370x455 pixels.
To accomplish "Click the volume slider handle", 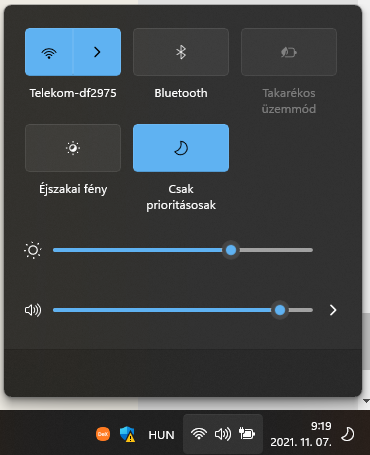I will point(280,310).
